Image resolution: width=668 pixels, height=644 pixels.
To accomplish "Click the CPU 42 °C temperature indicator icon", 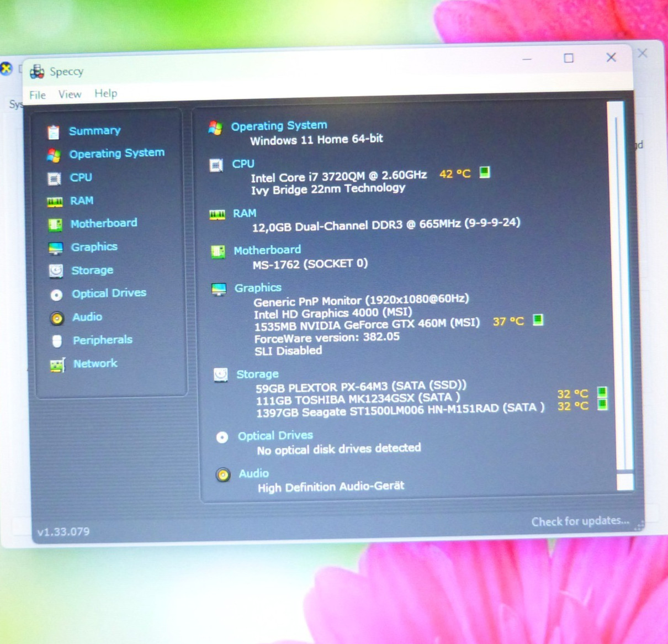I will click(485, 172).
